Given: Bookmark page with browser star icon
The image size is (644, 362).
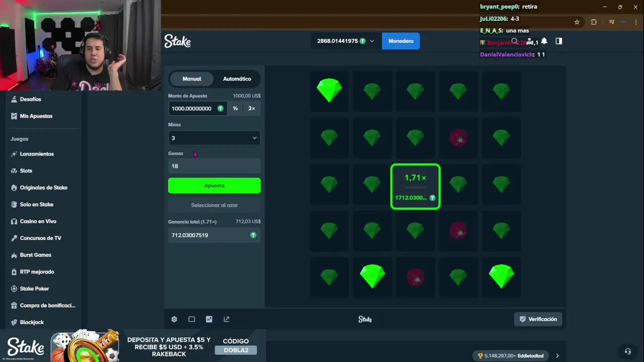Looking at the screenshot, I should (577, 22).
